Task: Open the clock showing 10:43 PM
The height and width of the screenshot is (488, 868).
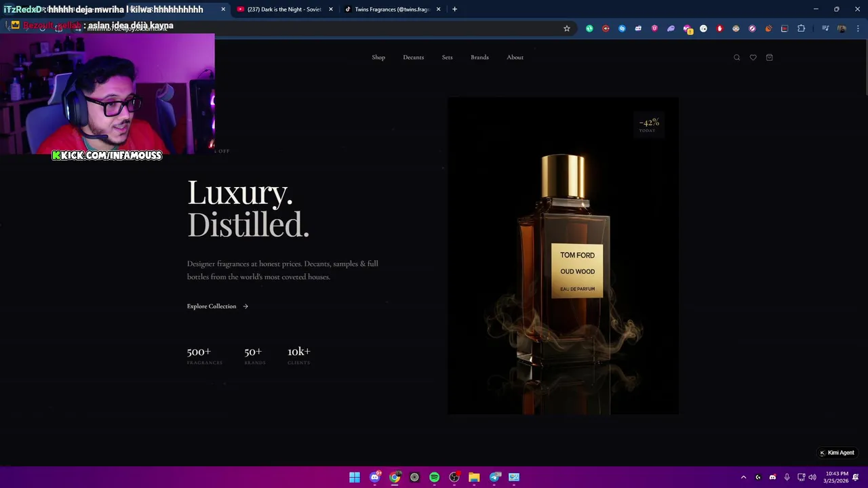Action: coord(836,477)
